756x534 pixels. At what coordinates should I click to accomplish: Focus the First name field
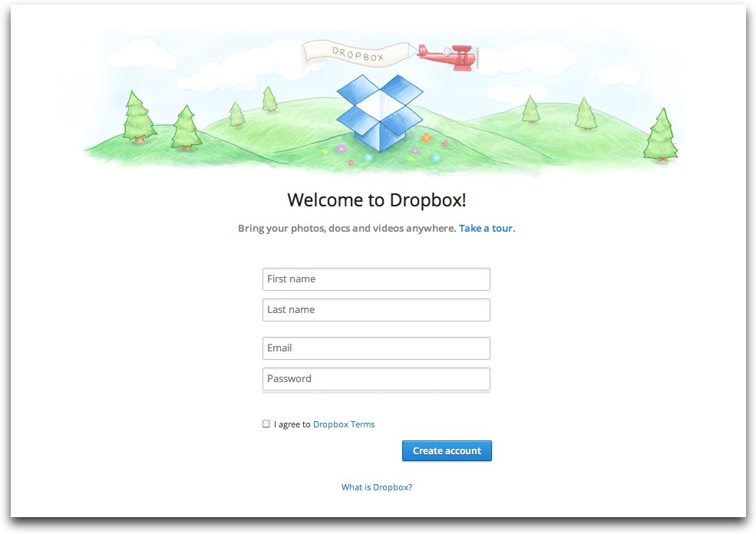[x=376, y=279]
